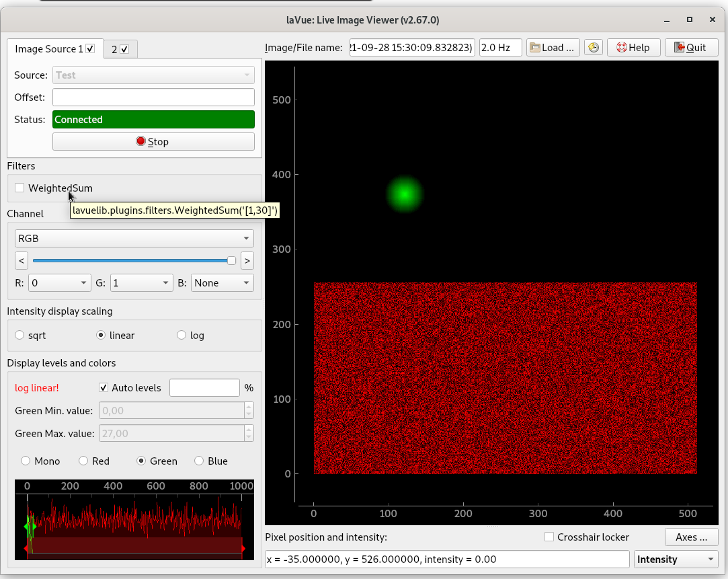
Task: Click the Offset input field
Action: 153,98
